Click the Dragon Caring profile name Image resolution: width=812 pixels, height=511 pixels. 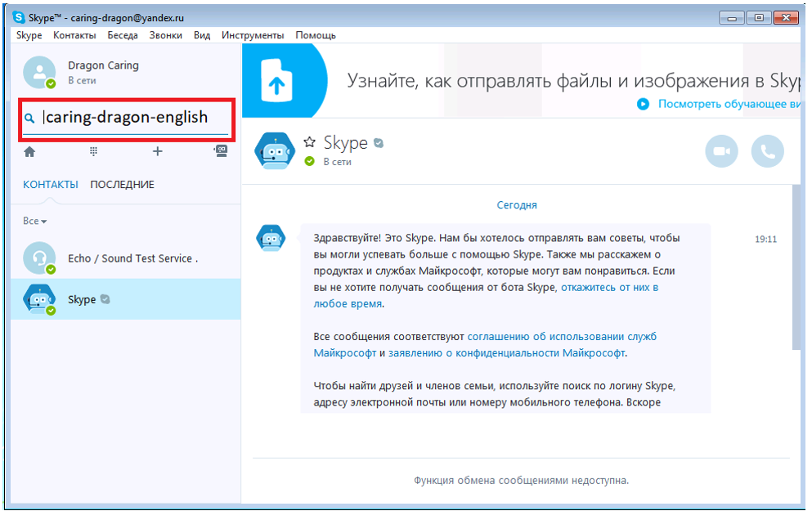click(104, 65)
